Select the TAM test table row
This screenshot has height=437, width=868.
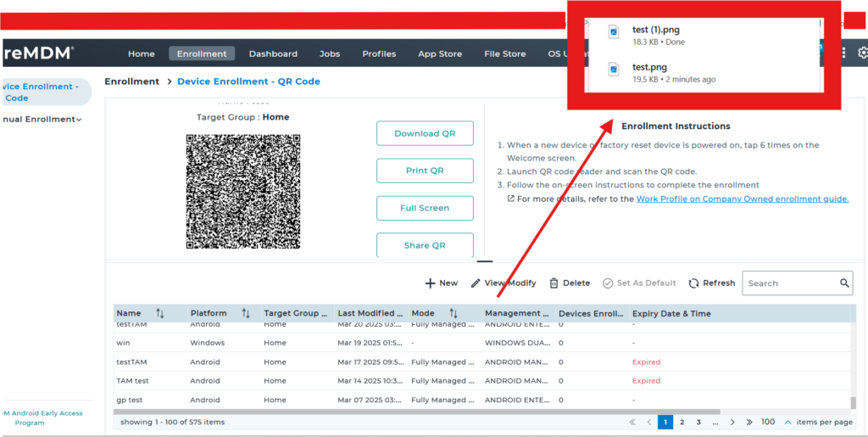[x=482, y=380]
